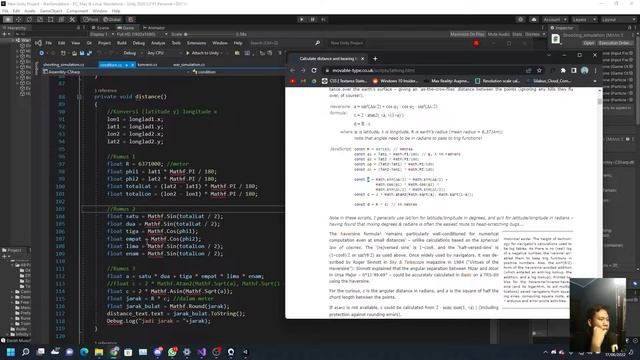Screen dimensions: 640x360
Task: Open kamera.cs editor tab
Action: (x=147, y=64)
